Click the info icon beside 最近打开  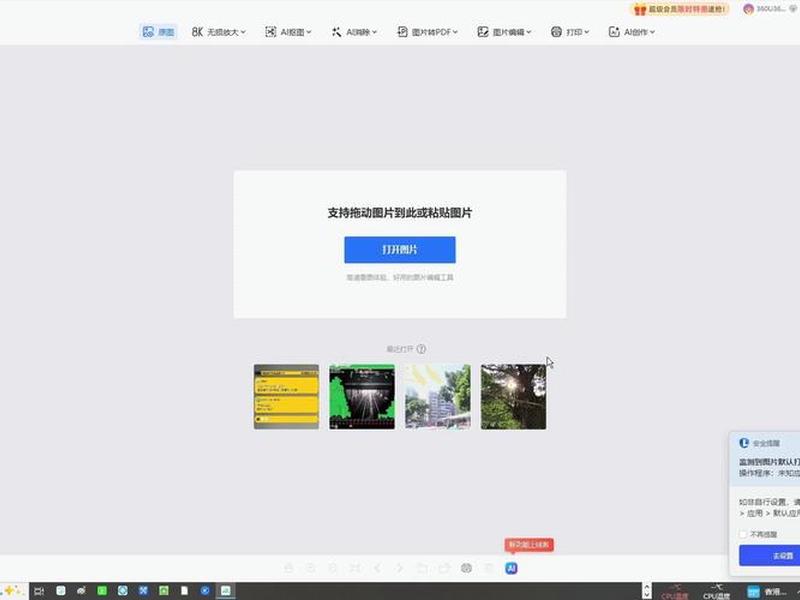point(421,349)
